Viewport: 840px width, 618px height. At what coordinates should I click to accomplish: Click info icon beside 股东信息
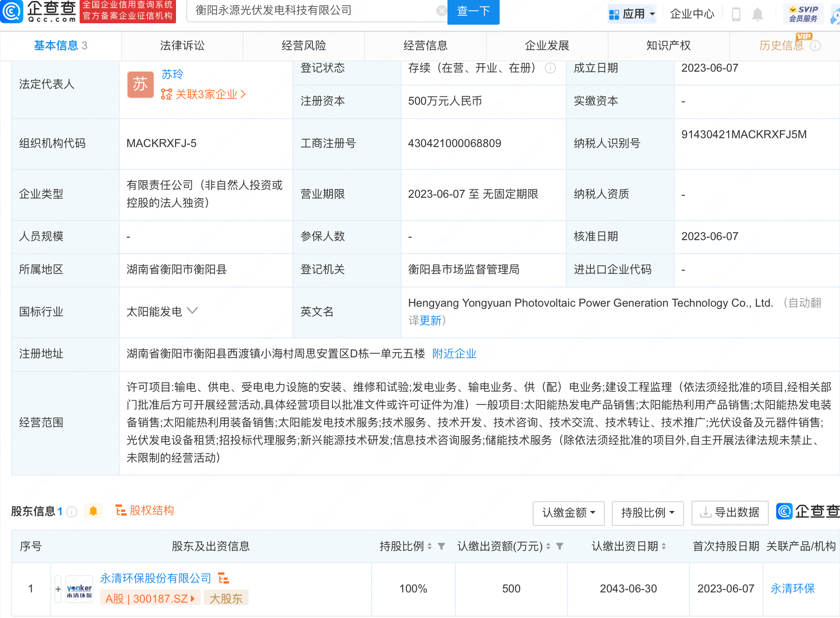pos(72,512)
